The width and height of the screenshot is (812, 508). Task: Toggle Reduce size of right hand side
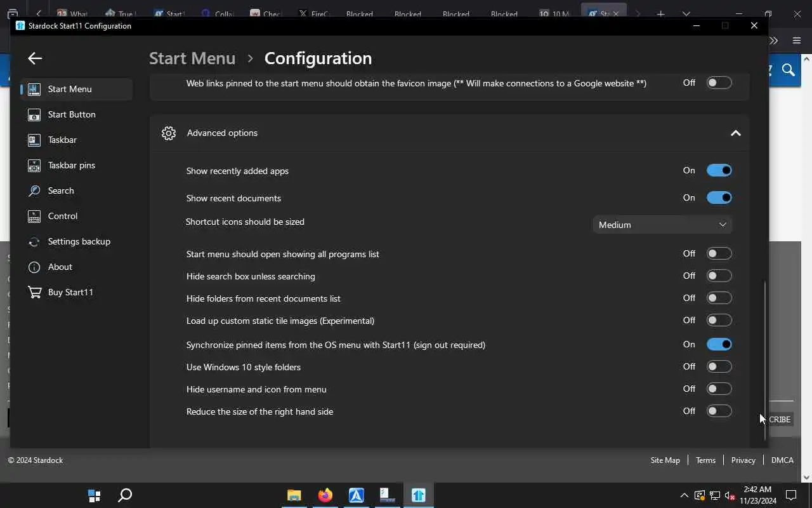coord(719,411)
